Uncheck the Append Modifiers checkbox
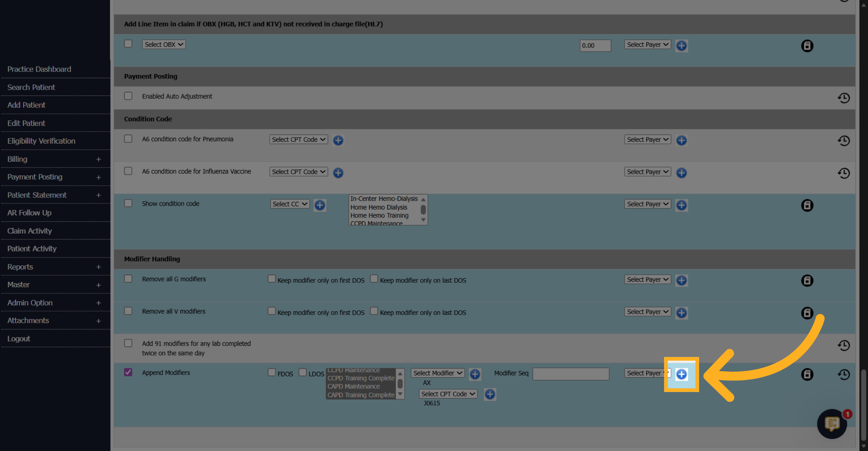 pos(128,372)
